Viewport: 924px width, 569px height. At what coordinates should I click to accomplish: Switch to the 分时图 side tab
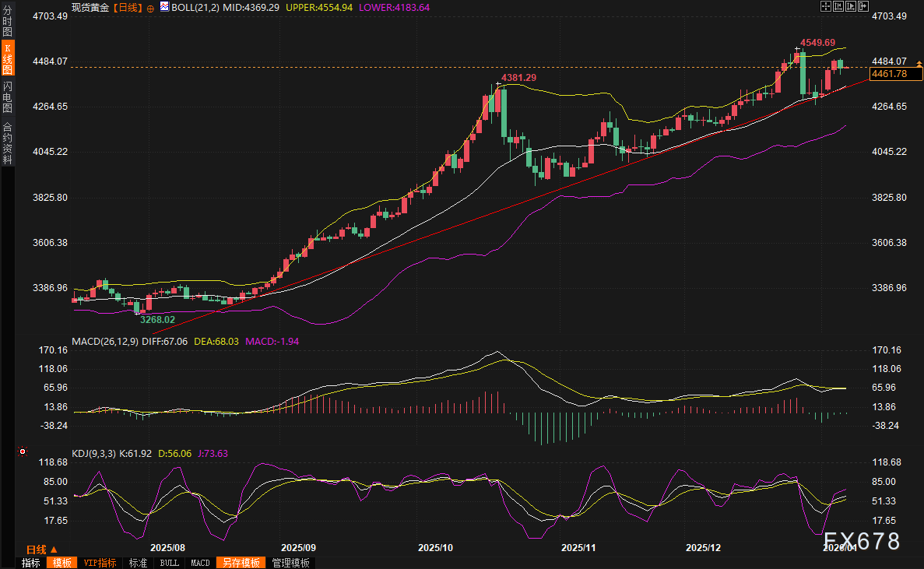coord(7,22)
